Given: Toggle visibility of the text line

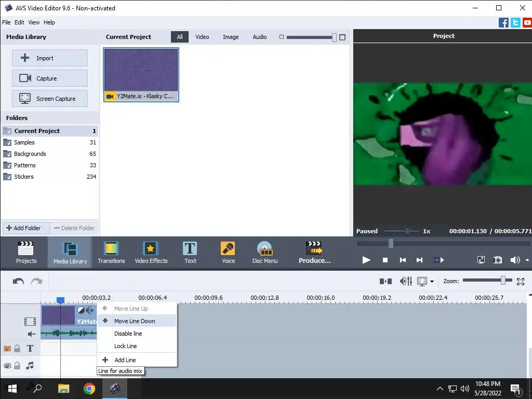Looking at the screenshot, I should pyautogui.click(x=7, y=349).
